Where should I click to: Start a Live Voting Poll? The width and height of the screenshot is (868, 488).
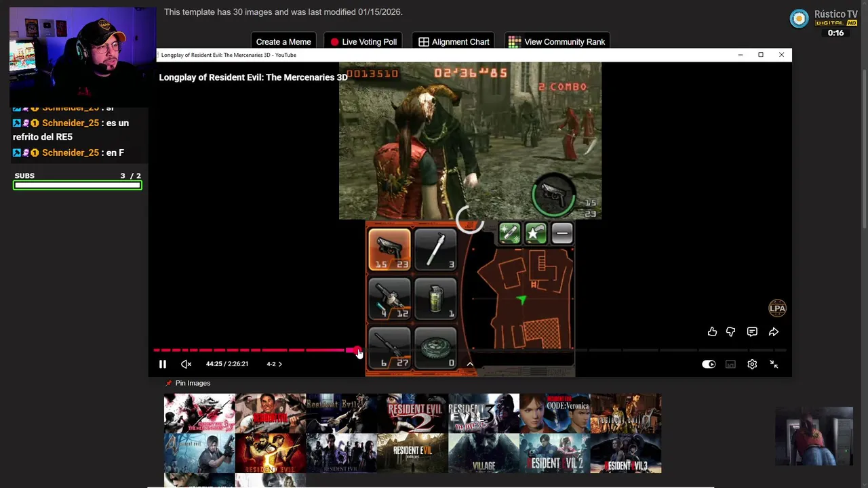pyautogui.click(x=363, y=41)
